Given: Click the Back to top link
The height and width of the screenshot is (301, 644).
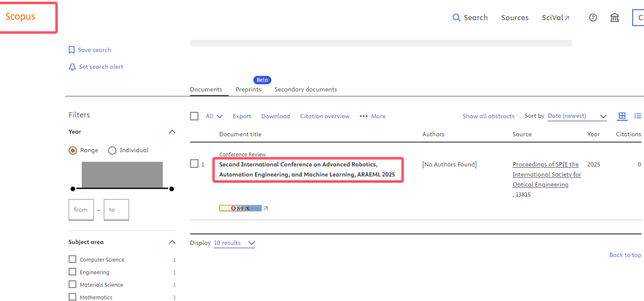Looking at the screenshot, I should click(625, 255).
